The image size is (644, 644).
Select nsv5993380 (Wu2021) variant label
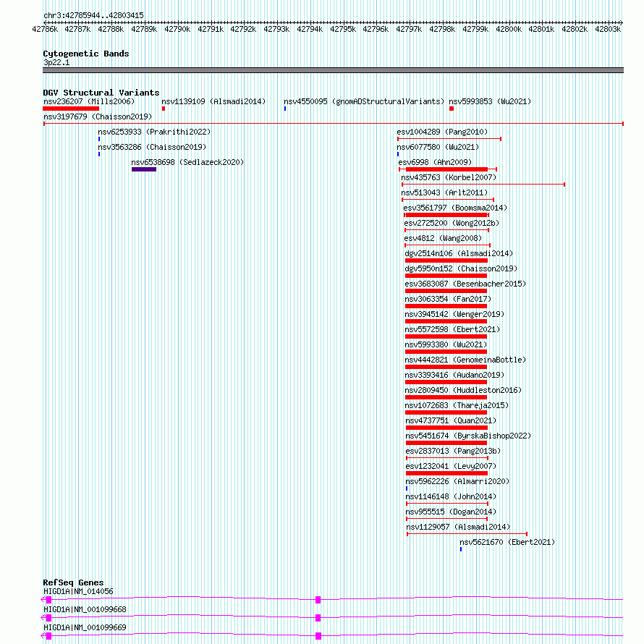pyautogui.click(x=446, y=344)
